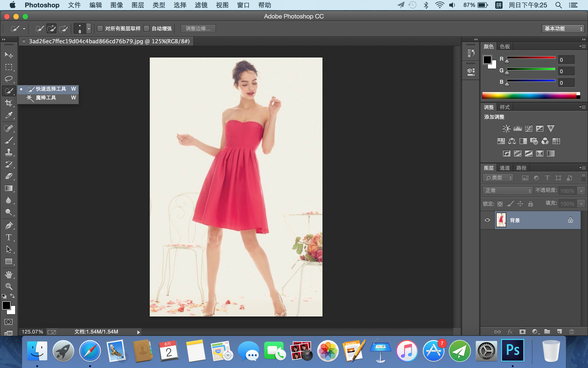Screen dimensions: 588x368
Task: Select the Pen tool
Action: pos(9,225)
